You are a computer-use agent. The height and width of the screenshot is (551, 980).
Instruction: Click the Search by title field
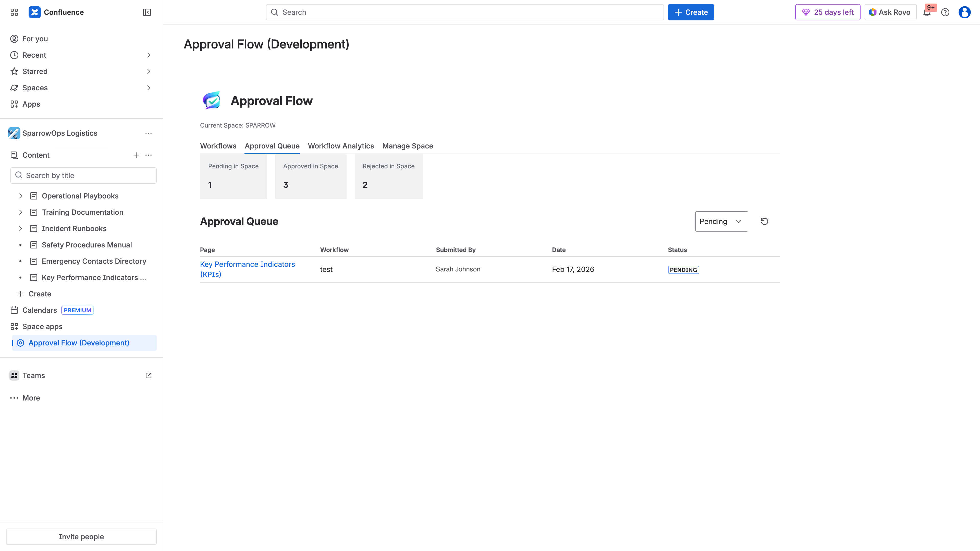tap(83, 175)
